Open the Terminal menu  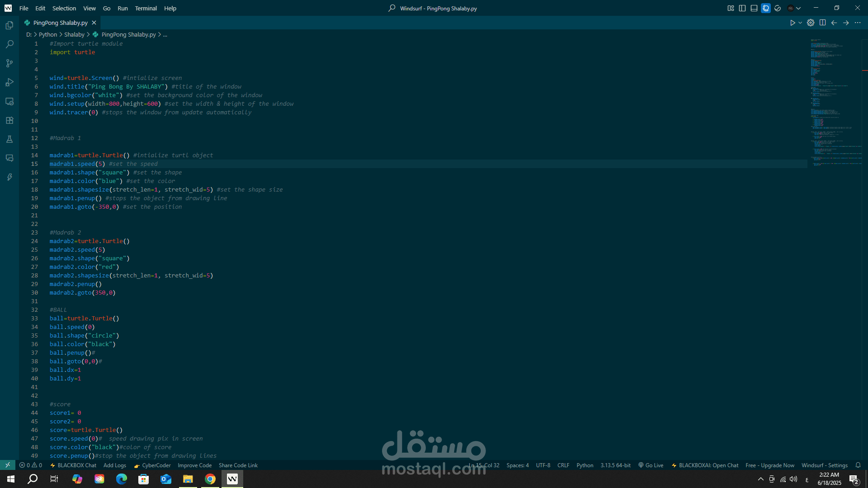point(146,8)
